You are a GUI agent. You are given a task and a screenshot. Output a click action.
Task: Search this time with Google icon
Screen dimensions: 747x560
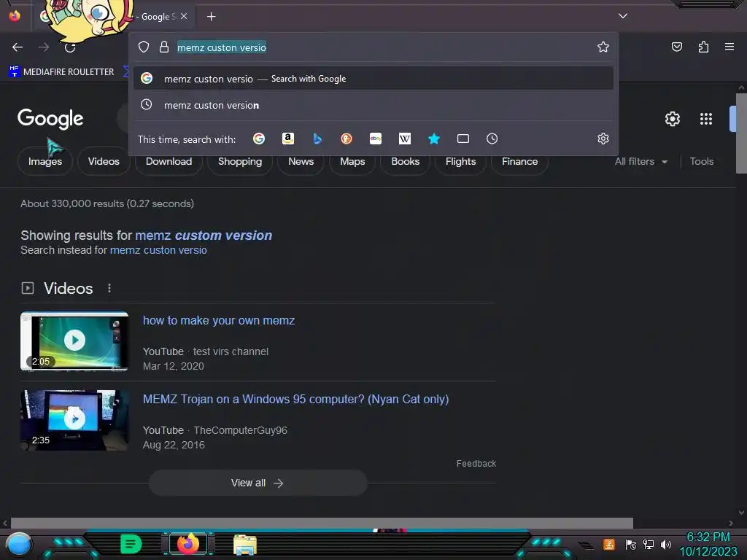[259, 139]
